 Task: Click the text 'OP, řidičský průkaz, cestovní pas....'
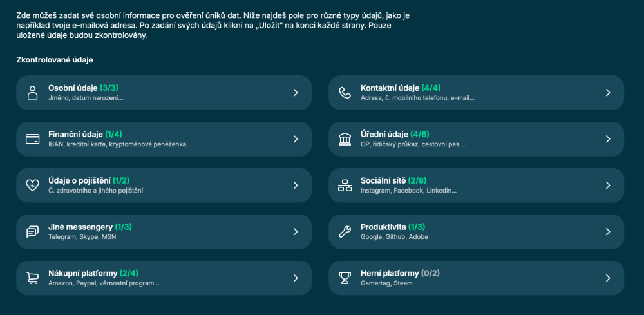coord(413,144)
